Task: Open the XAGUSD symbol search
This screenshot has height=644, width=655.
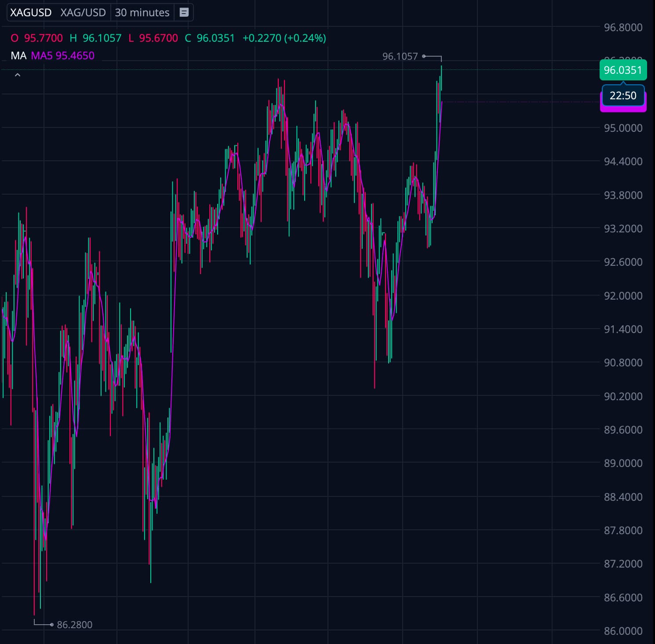Action: [31, 12]
